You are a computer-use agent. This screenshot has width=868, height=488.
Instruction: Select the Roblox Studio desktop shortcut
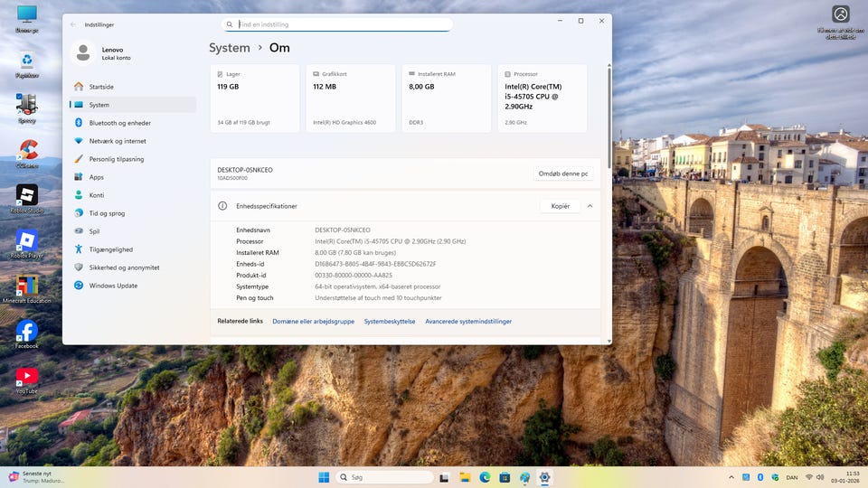click(x=26, y=199)
